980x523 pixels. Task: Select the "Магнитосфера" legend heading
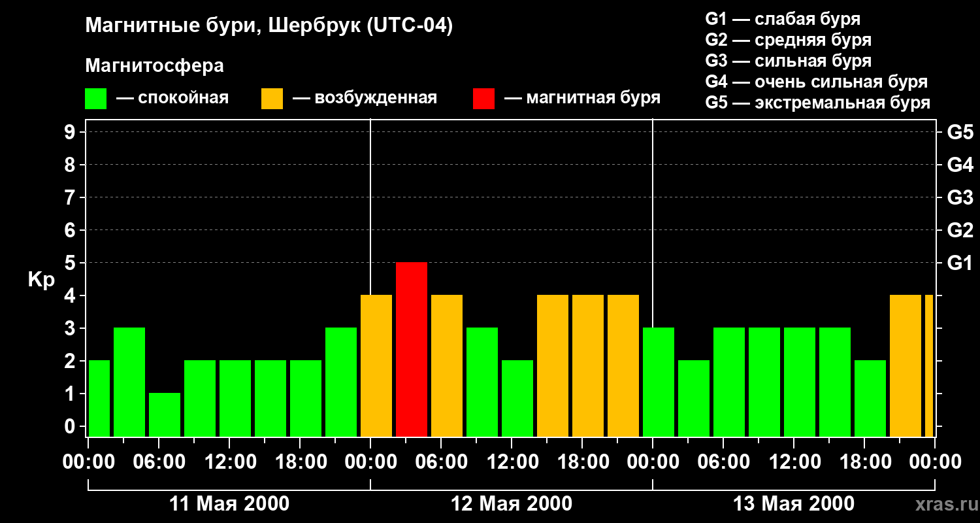click(x=154, y=66)
